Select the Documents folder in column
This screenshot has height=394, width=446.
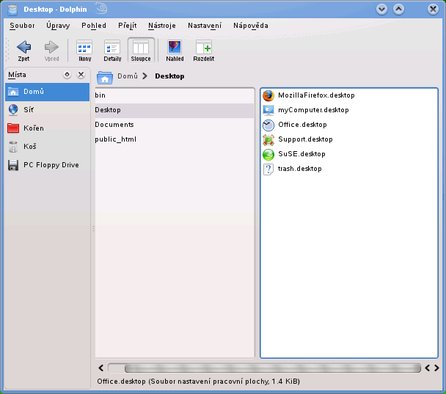[114, 125]
